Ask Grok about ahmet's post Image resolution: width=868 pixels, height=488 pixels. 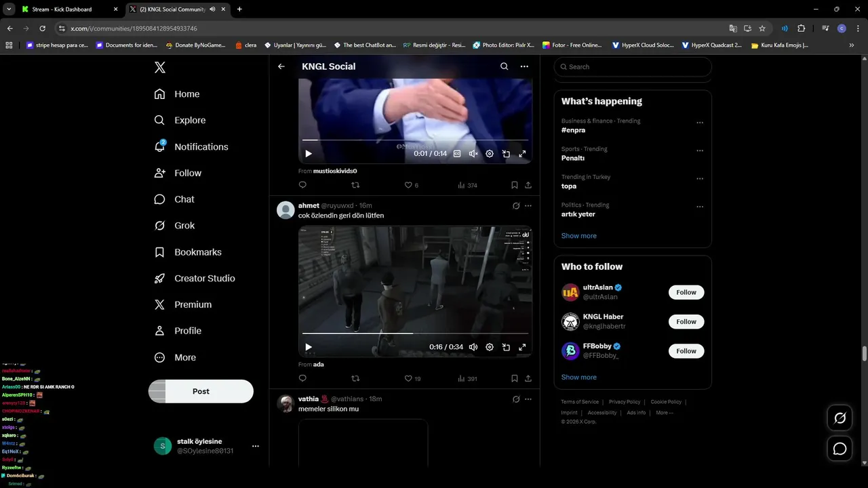click(x=516, y=205)
